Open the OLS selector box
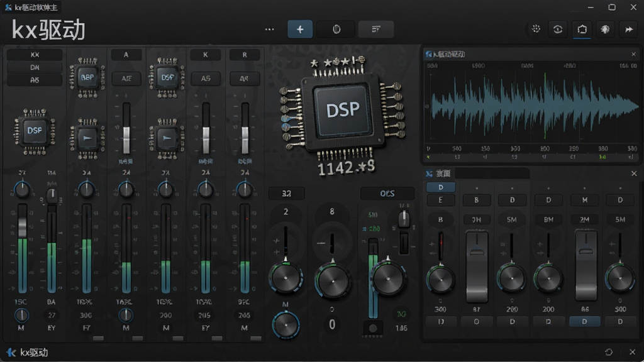644x362 pixels. tap(387, 194)
